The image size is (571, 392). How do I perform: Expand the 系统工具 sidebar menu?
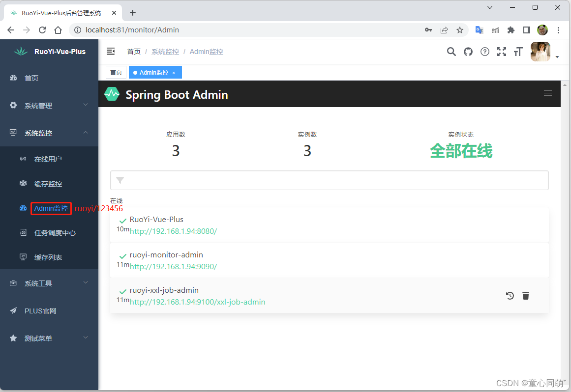[49, 283]
